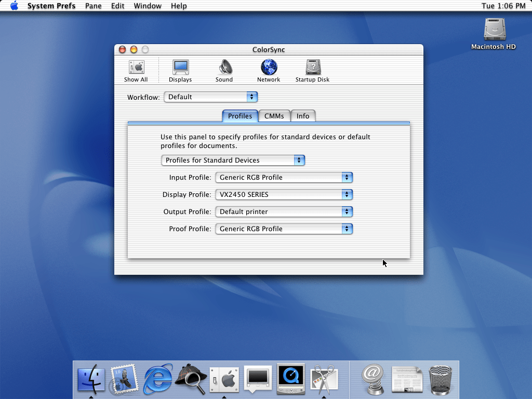Screen dimensions: 532x399
Task: Change the Display Profile selection
Action: point(284,195)
